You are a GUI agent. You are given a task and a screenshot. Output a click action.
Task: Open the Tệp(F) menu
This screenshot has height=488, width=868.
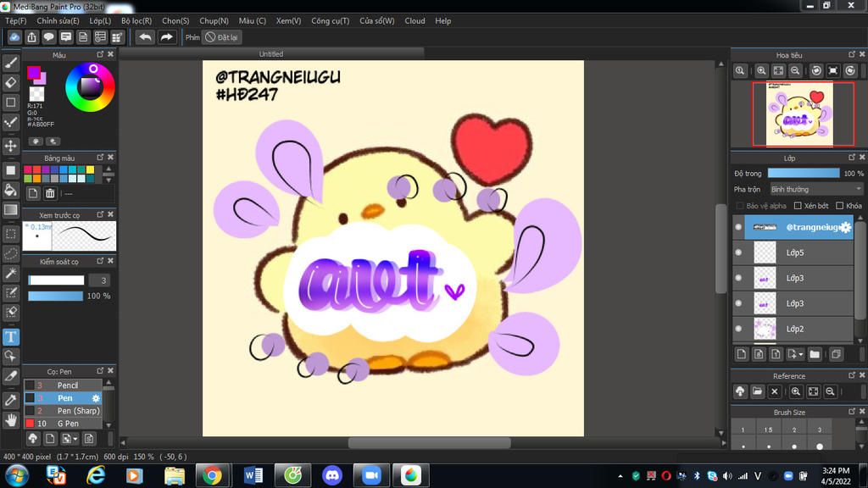15,20
